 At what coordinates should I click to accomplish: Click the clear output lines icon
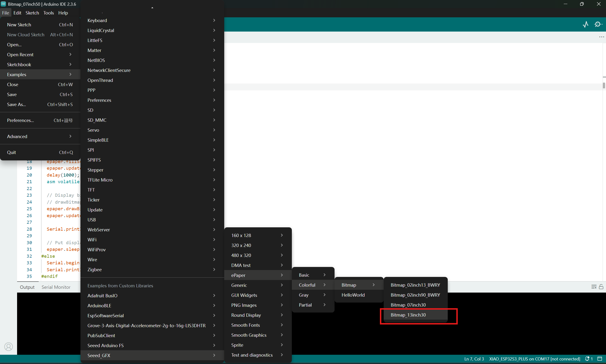click(594, 287)
